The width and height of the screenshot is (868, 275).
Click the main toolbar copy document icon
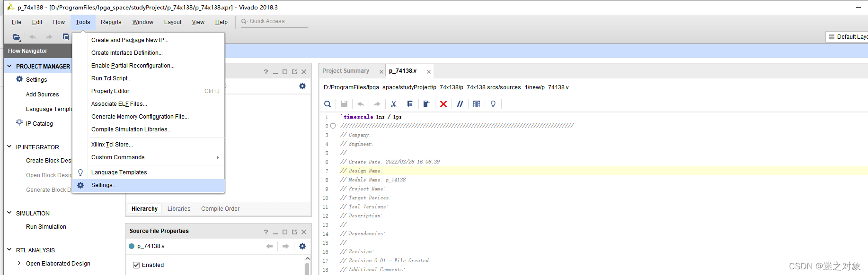pos(66,37)
